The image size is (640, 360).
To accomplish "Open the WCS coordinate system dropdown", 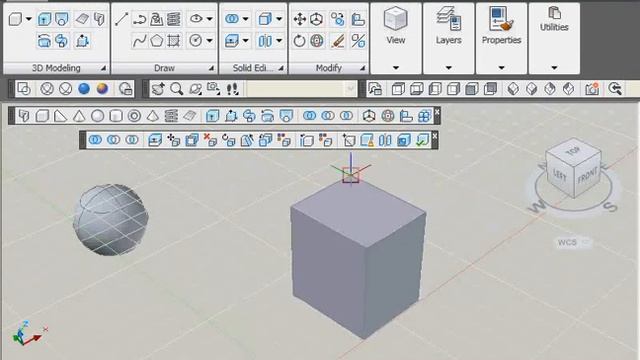I will click(573, 242).
